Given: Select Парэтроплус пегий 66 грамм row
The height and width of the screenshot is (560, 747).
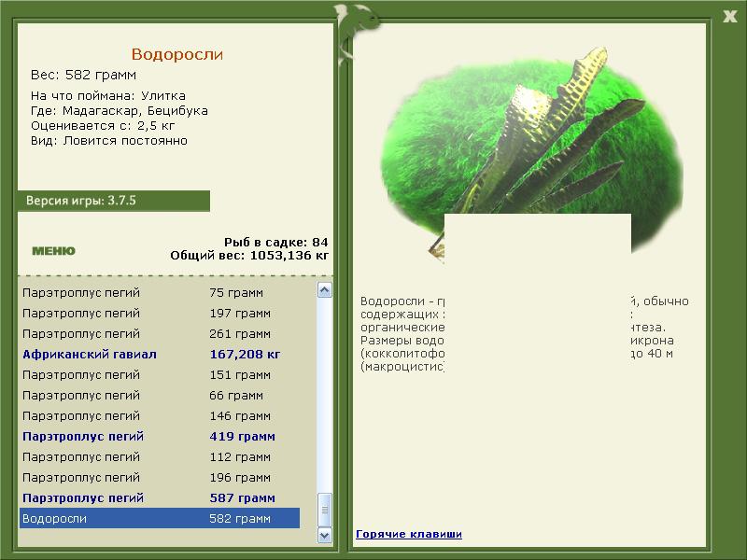Looking at the screenshot, I should pyautogui.click(x=160, y=395).
